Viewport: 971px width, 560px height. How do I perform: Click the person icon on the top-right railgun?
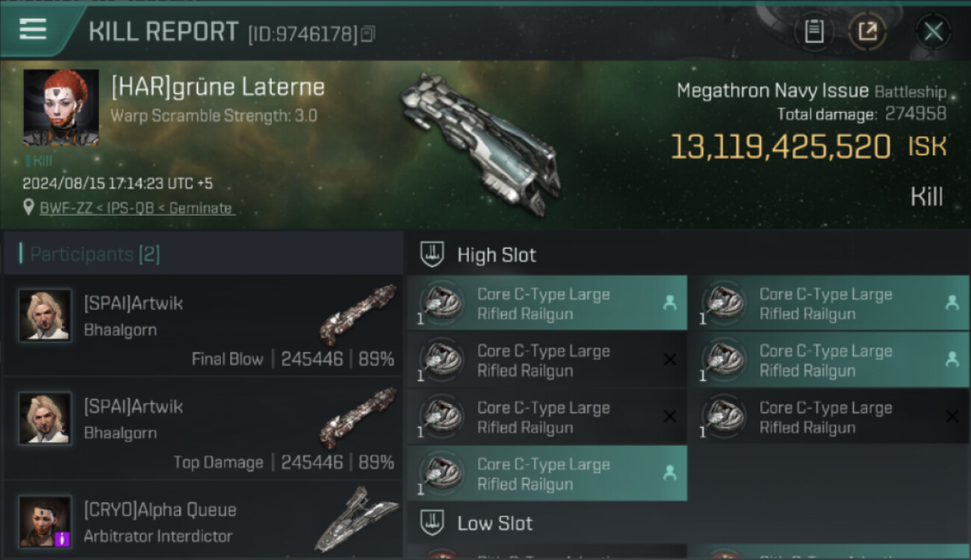952,303
